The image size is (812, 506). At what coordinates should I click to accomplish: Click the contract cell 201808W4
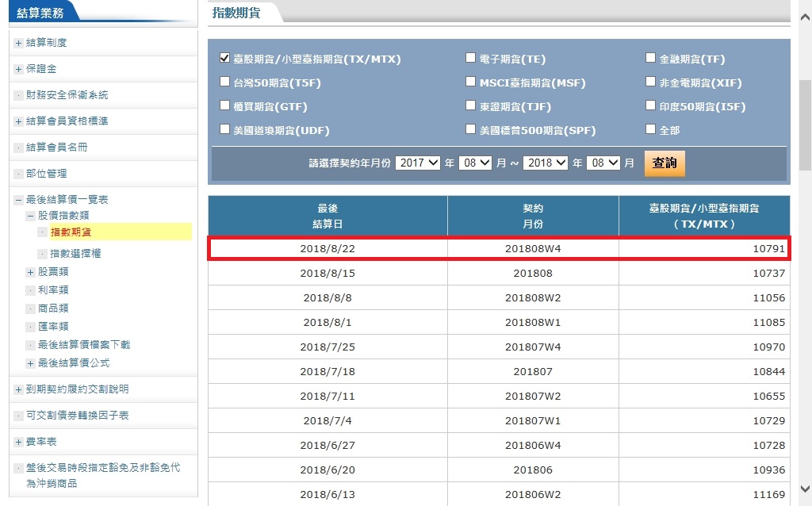(x=533, y=248)
